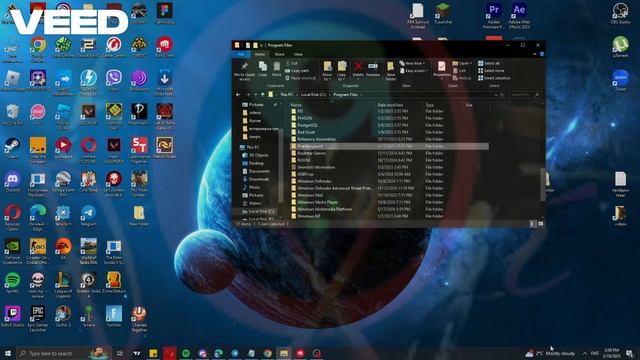The image size is (640, 360).
Task: Select the Windows NT folder
Action: [x=309, y=216]
